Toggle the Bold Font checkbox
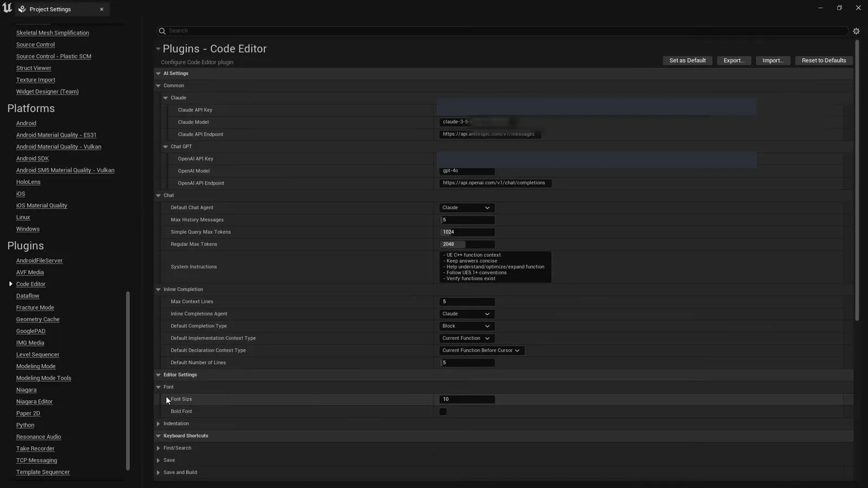This screenshot has width=868, height=488. coord(443,412)
